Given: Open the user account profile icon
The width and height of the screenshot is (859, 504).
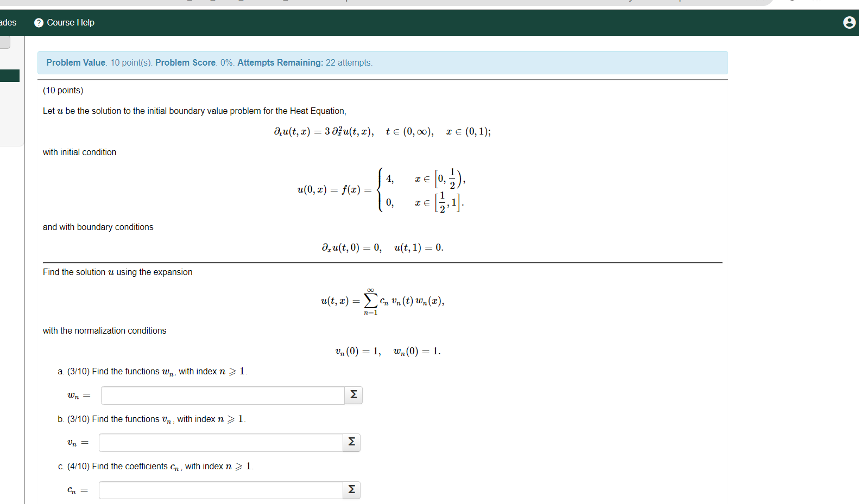Looking at the screenshot, I should point(849,22).
